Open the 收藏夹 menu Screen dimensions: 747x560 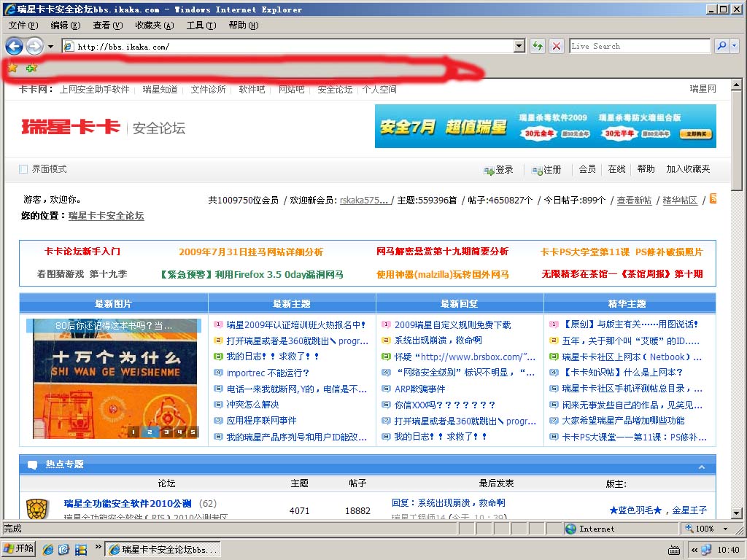click(x=155, y=26)
